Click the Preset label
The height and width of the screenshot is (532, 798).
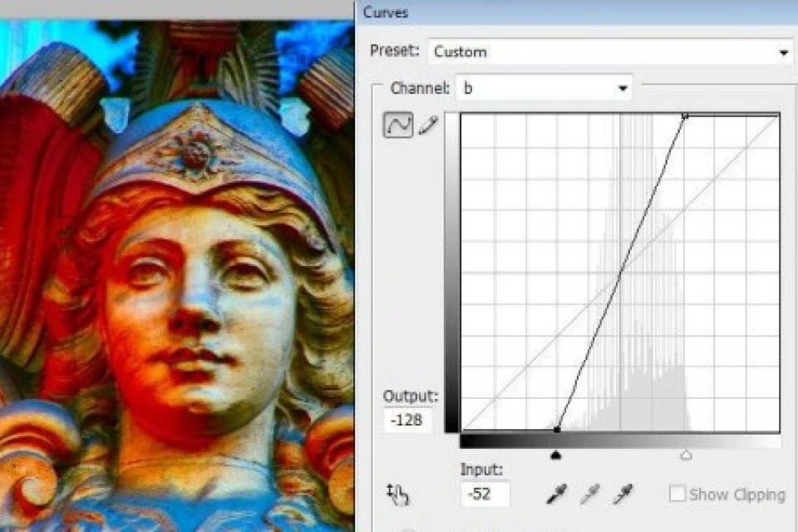coord(394,51)
